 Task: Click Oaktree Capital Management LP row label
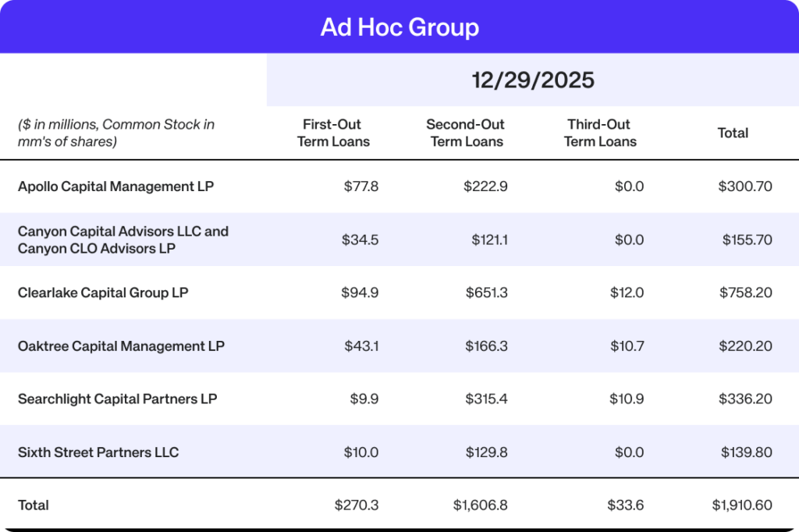tap(121, 346)
